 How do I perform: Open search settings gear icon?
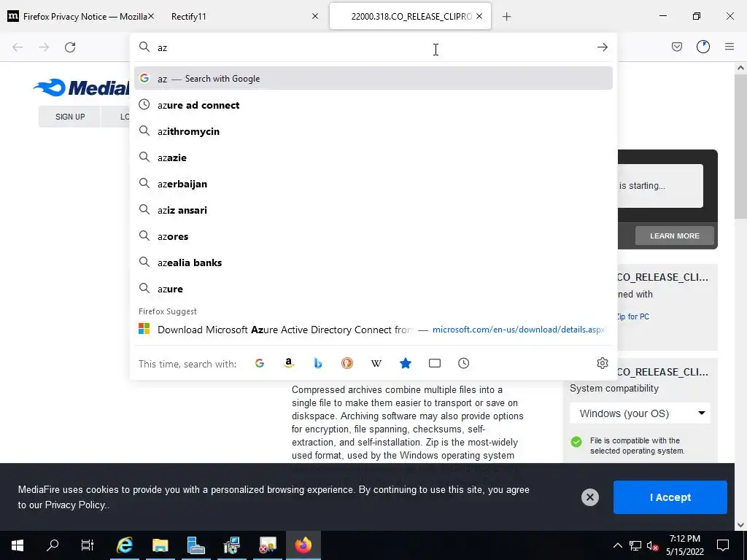[x=602, y=363]
